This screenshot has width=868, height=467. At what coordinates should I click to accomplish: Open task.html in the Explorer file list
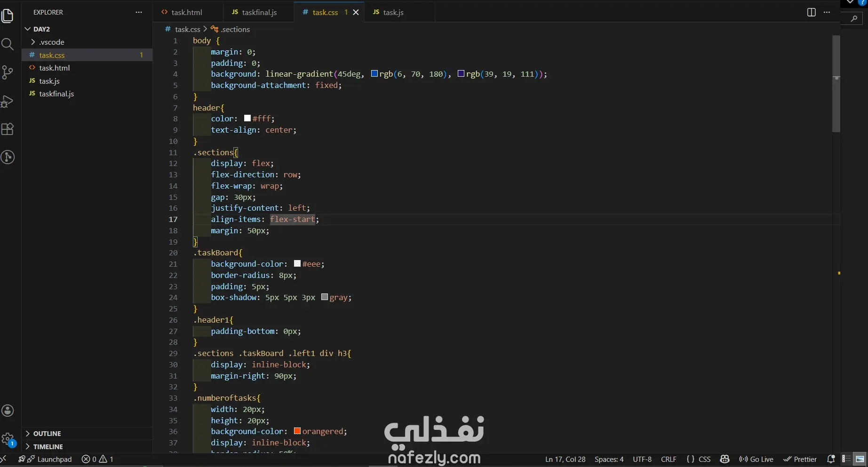[x=87, y=68]
